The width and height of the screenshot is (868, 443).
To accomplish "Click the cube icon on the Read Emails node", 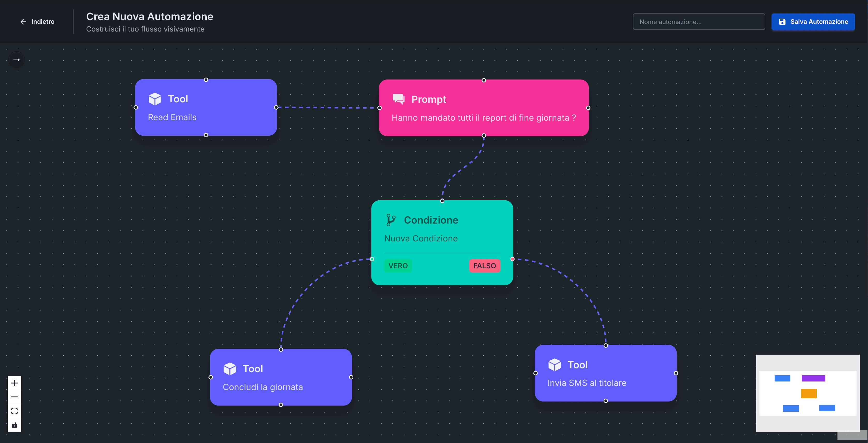I will click(x=155, y=99).
